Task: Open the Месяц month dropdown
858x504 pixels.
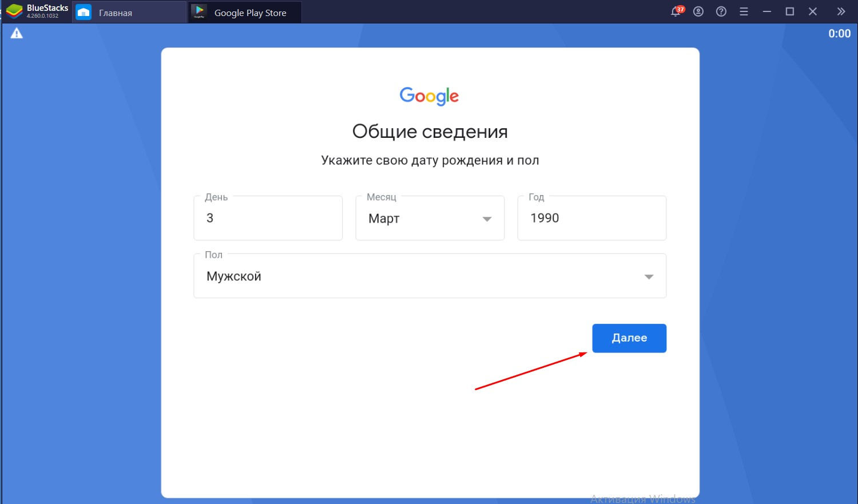Action: click(430, 218)
